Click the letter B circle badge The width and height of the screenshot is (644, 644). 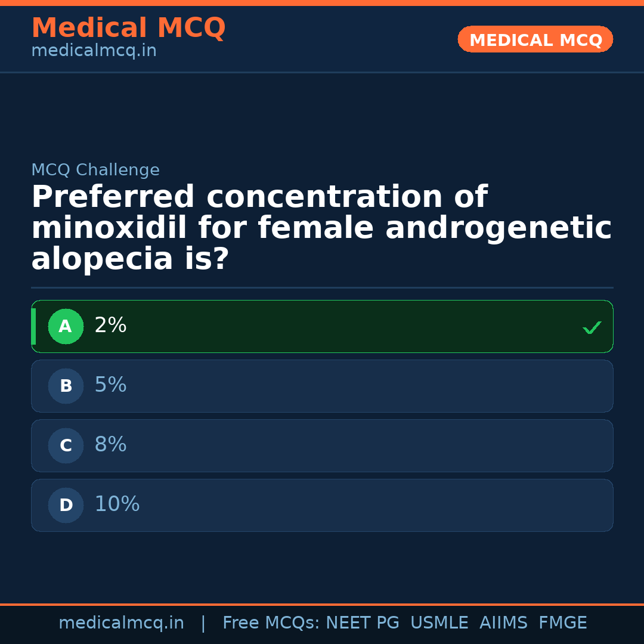pos(66,386)
